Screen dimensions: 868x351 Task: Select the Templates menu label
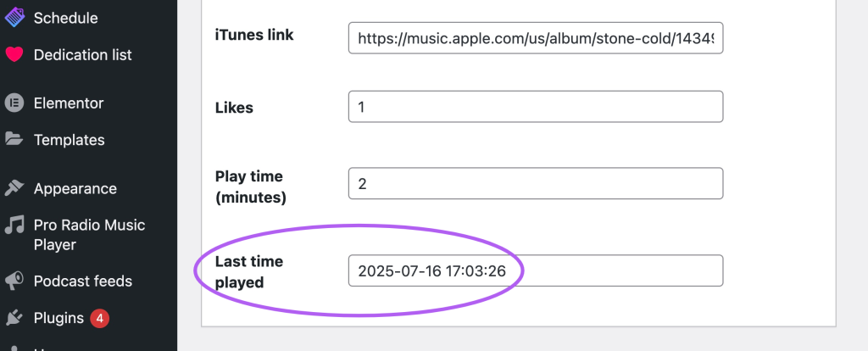click(x=70, y=140)
